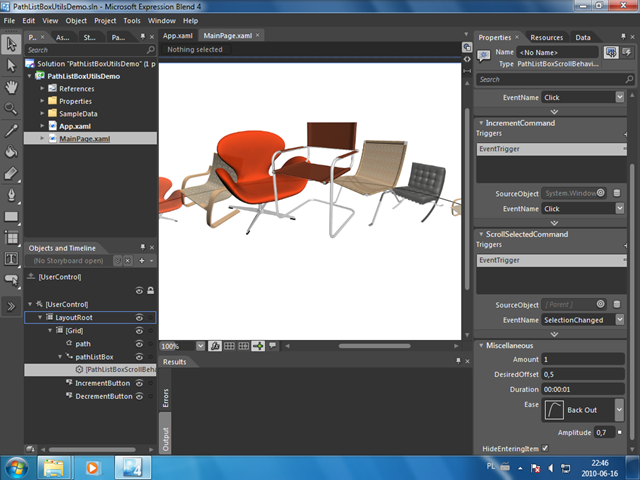The image size is (640, 480).
Task: Click the Amplitude advanced options square
Action: point(620,432)
